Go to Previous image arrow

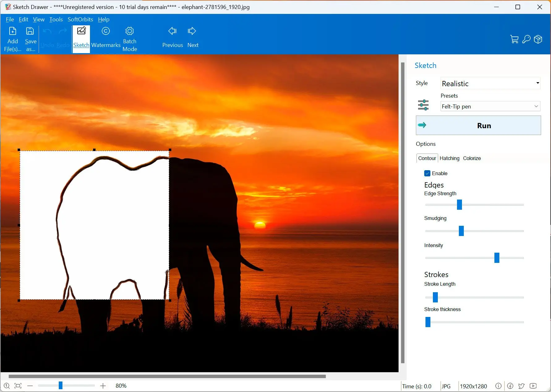172,31
